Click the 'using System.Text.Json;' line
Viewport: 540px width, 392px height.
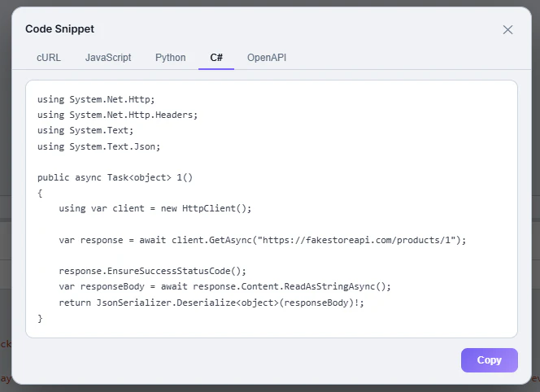coord(99,146)
